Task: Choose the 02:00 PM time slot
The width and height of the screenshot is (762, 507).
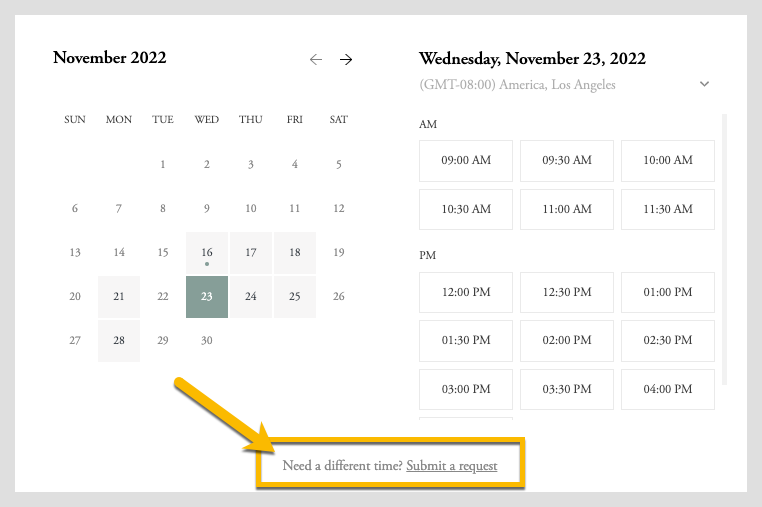Action: (x=567, y=341)
